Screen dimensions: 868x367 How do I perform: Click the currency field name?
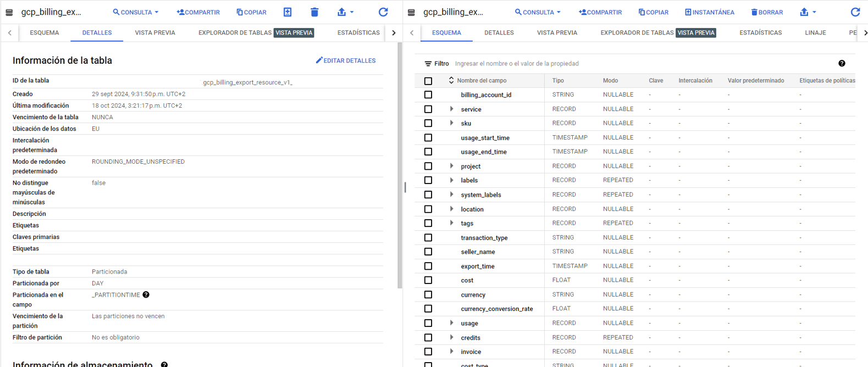(473, 295)
